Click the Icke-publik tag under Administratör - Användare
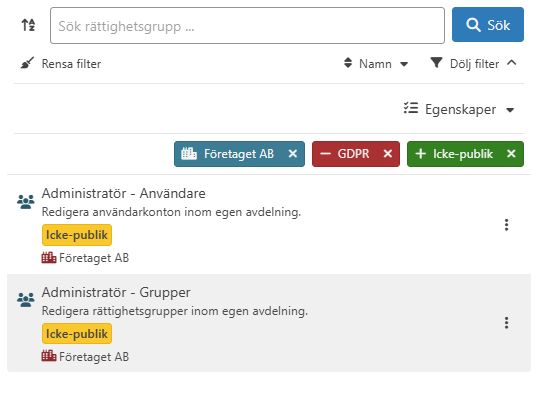 point(77,235)
